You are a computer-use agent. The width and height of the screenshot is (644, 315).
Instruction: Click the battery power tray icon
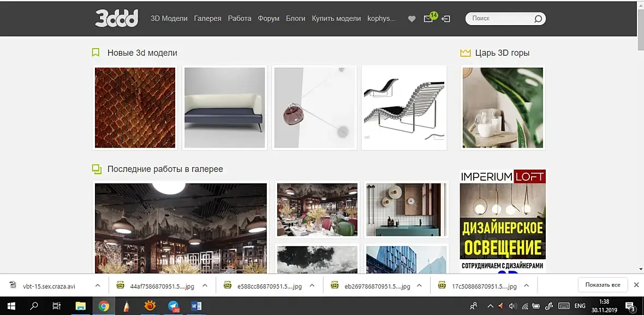pyautogui.click(x=536, y=306)
